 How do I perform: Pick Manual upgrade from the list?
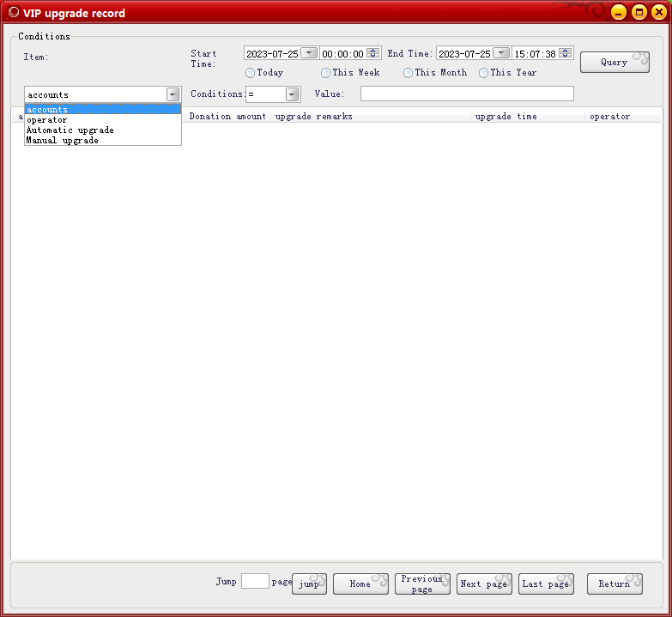tap(103, 140)
